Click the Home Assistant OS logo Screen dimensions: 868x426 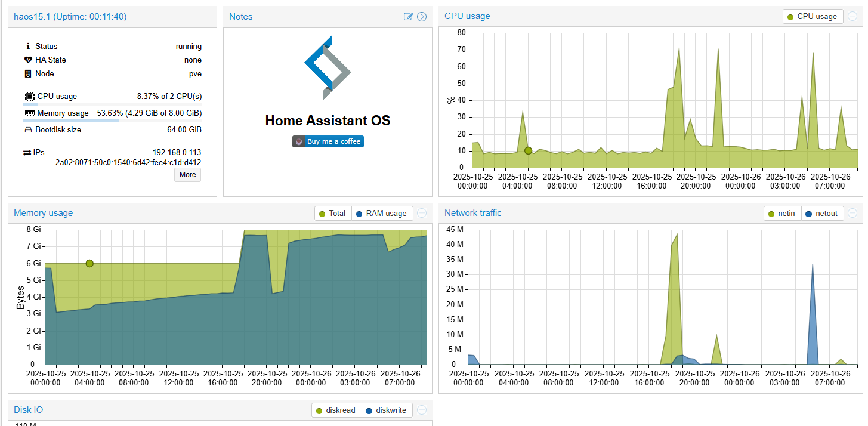tap(328, 67)
